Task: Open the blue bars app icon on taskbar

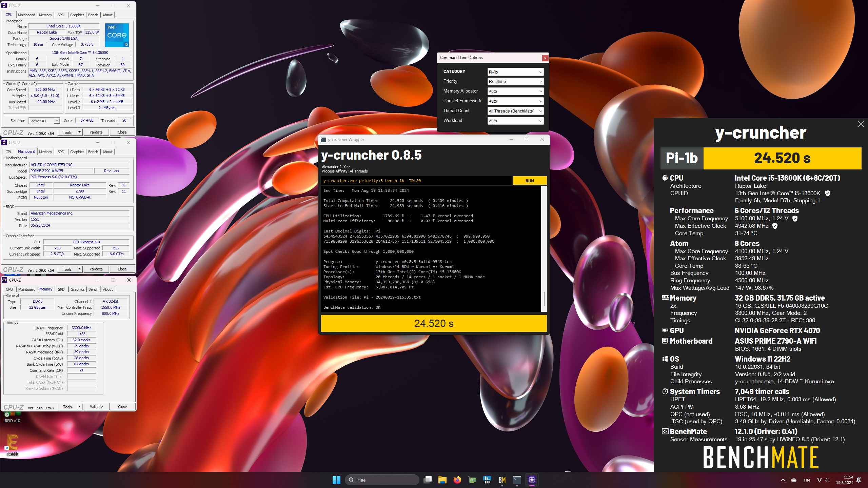Action: tap(487, 480)
